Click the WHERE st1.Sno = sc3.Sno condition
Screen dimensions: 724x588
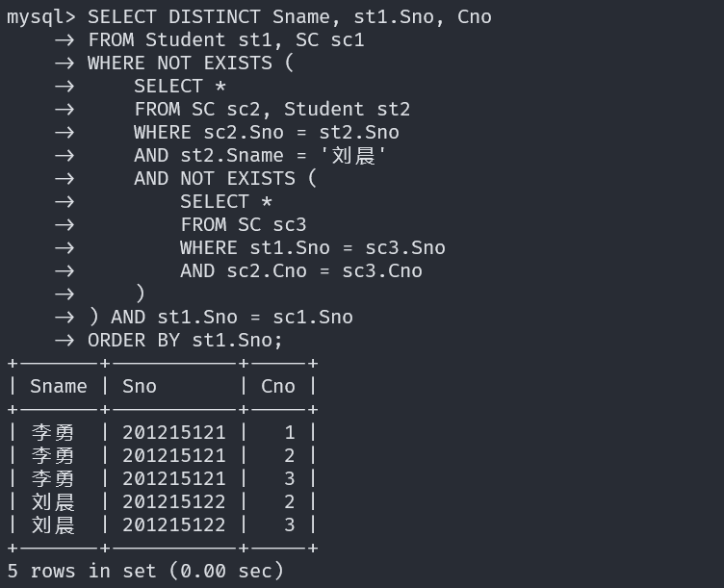pyautogui.click(x=312, y=247)
